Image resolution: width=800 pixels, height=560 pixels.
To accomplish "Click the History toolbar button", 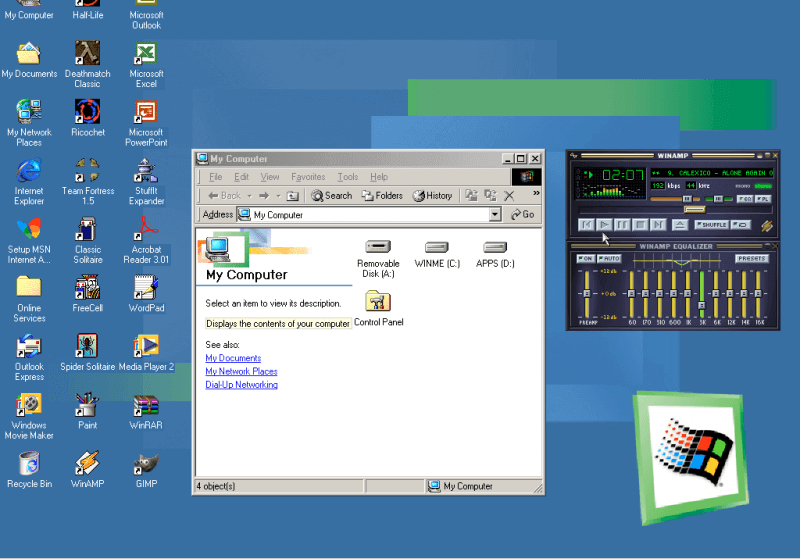I will (x=433, y=196).
